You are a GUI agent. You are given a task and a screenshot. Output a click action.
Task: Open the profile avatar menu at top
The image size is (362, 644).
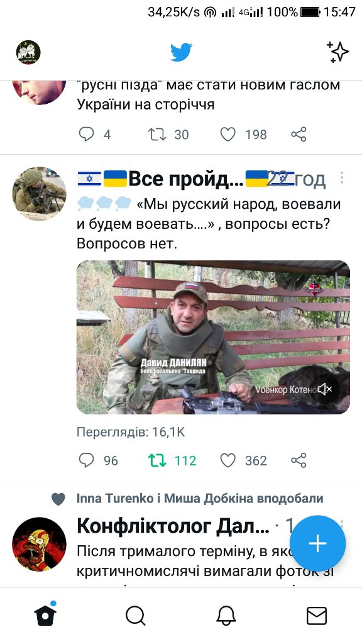(28, 52)
